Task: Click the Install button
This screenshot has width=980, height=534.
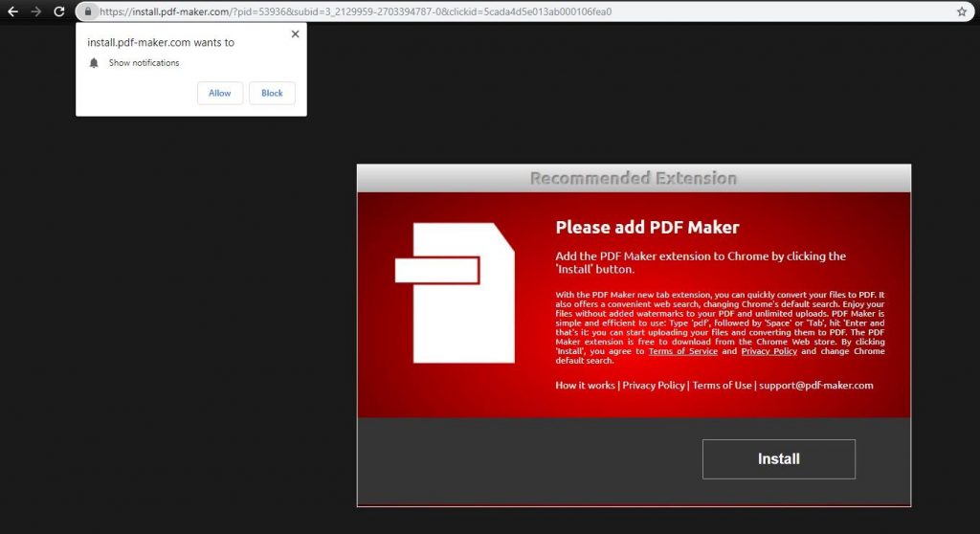Action: (x=779, y=459)
